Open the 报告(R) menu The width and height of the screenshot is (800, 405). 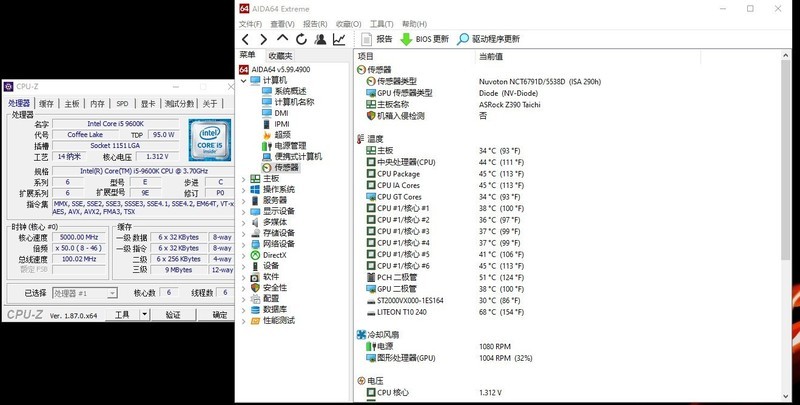tap(315, 24)
